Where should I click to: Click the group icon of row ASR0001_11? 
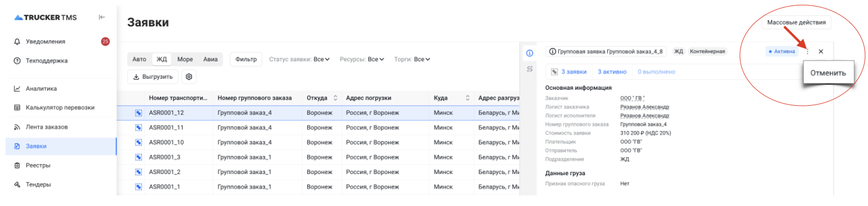click(138, 128)
